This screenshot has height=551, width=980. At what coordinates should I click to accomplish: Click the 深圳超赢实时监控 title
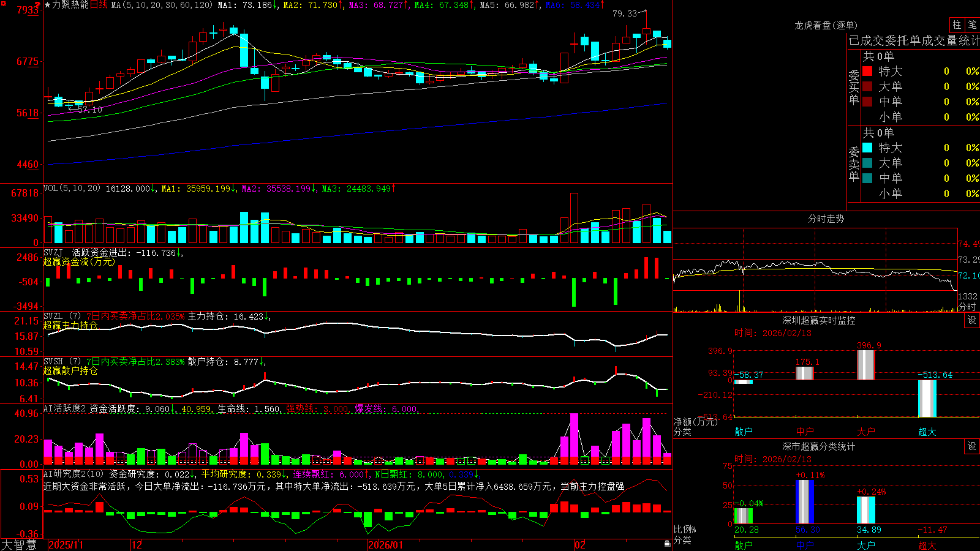[819, 320]
